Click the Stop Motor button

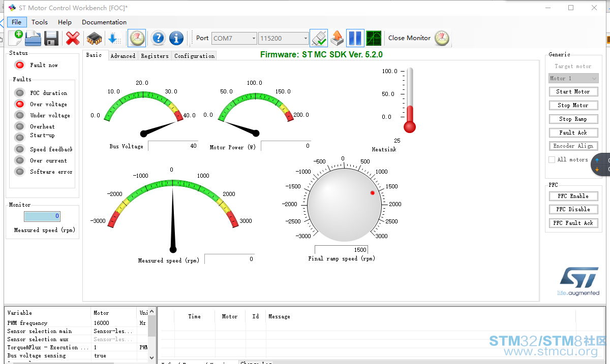(x=573, y=105)
